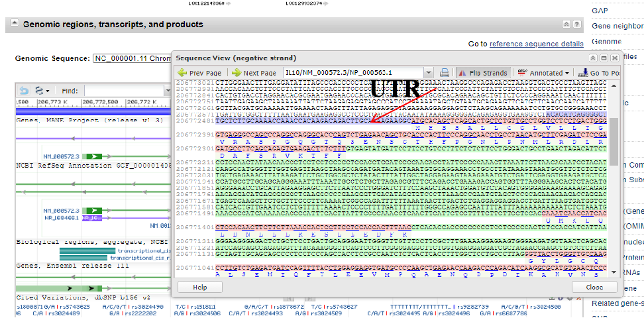
Task: Open the Annotated dropdown menu
Action: (543, 72)
